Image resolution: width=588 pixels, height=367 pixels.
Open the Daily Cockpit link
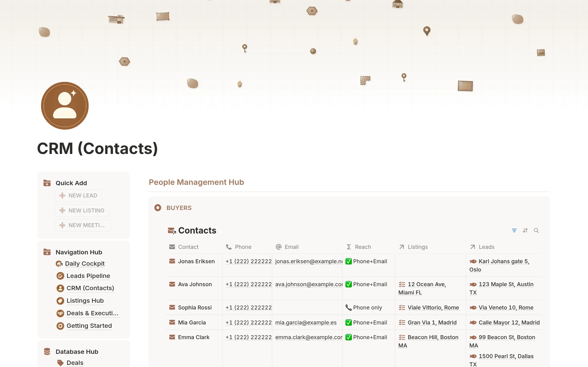[x=85, y=264]
